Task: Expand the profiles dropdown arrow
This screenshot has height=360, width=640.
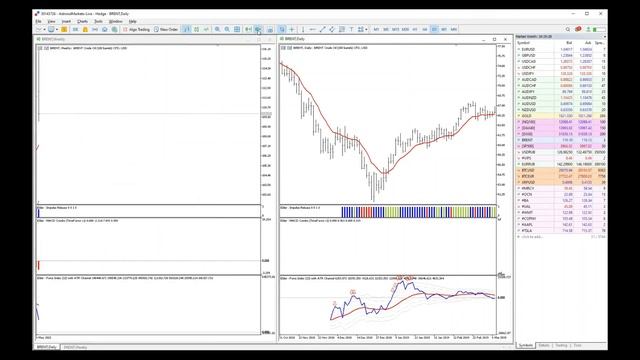Action: click(56, 29)
